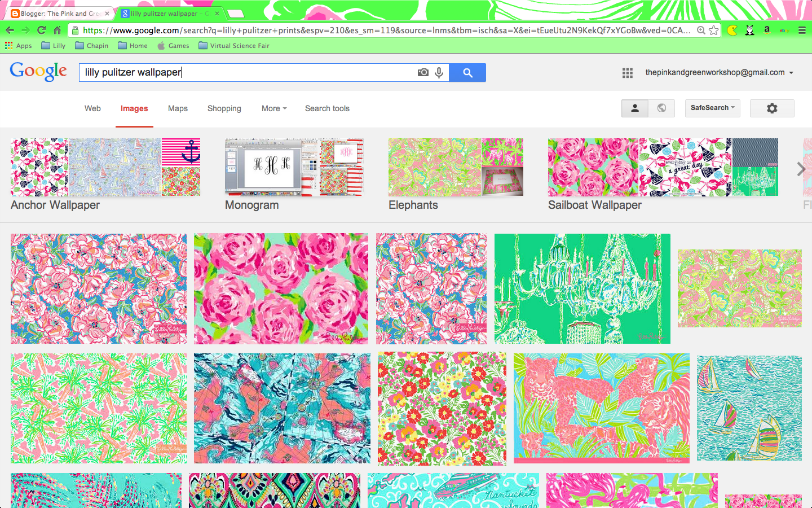Click the browser forward arrow
This screenshot has width=812, height=508.
pos(25,30)
